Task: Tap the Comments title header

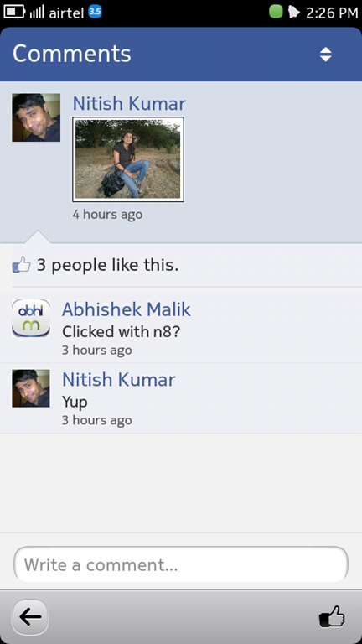Action: 72,54
